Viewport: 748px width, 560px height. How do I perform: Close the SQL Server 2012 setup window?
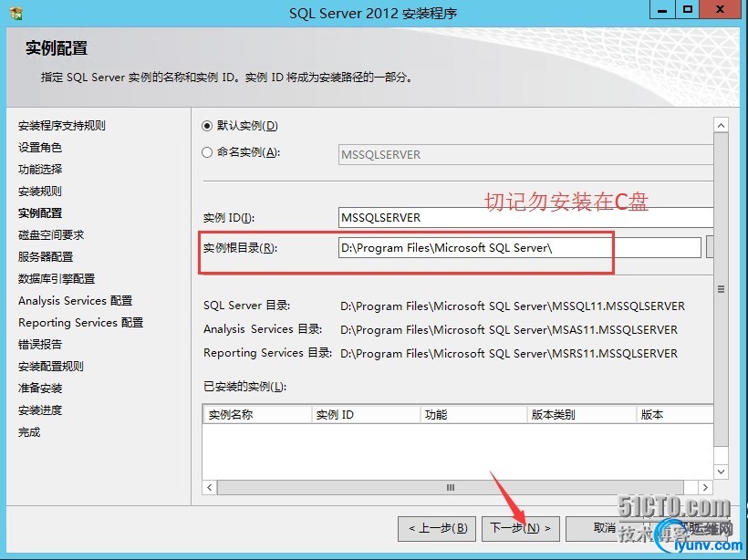[721, 10]
